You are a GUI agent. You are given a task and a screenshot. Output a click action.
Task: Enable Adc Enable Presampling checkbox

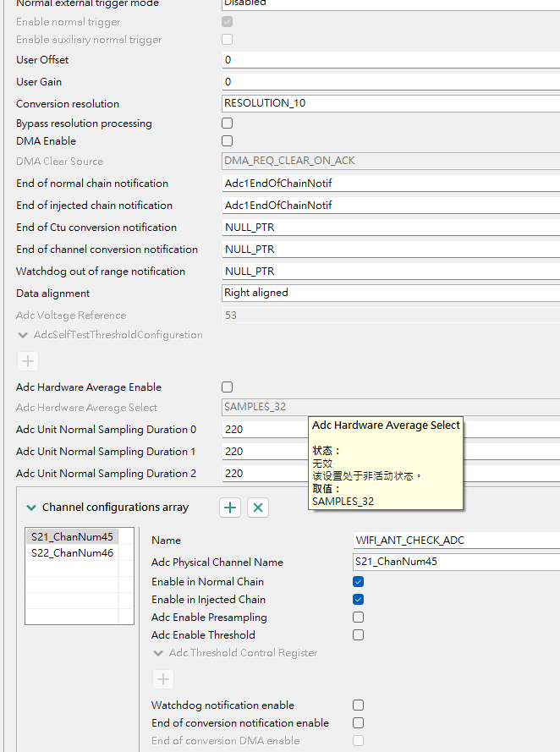(x=358, y=618)
